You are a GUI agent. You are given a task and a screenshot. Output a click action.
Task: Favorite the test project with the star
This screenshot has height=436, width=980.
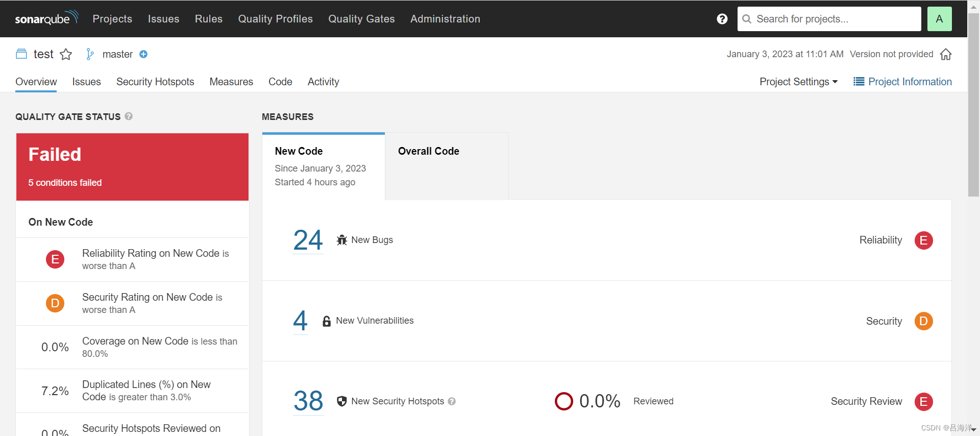[66, 54]
